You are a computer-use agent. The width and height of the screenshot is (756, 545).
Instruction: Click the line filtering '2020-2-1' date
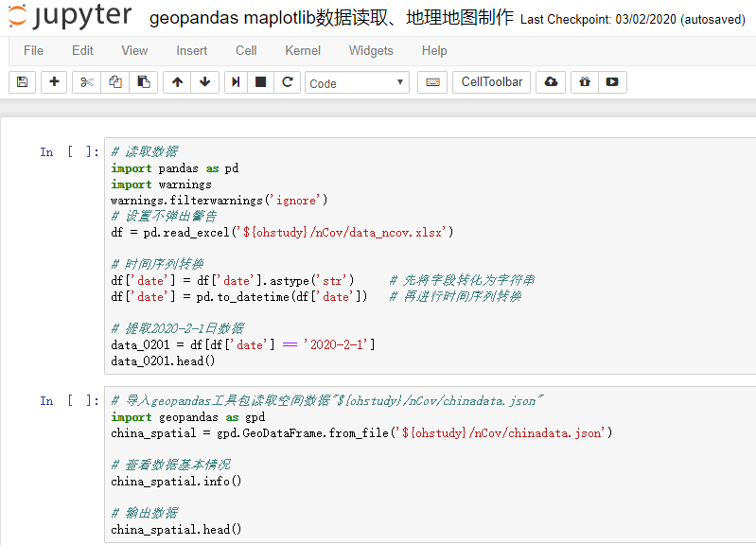(x=243, y=344)
